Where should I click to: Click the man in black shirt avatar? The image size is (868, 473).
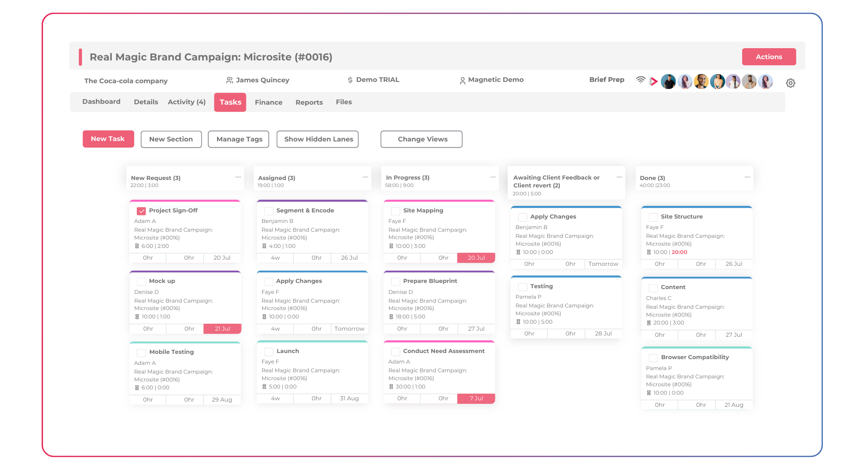pos(668,82)
